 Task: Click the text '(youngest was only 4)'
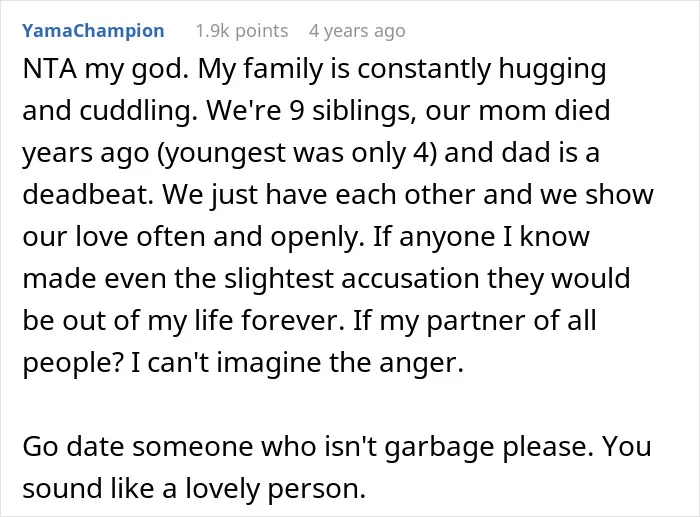pyautogui.click(x=296, y=153)
